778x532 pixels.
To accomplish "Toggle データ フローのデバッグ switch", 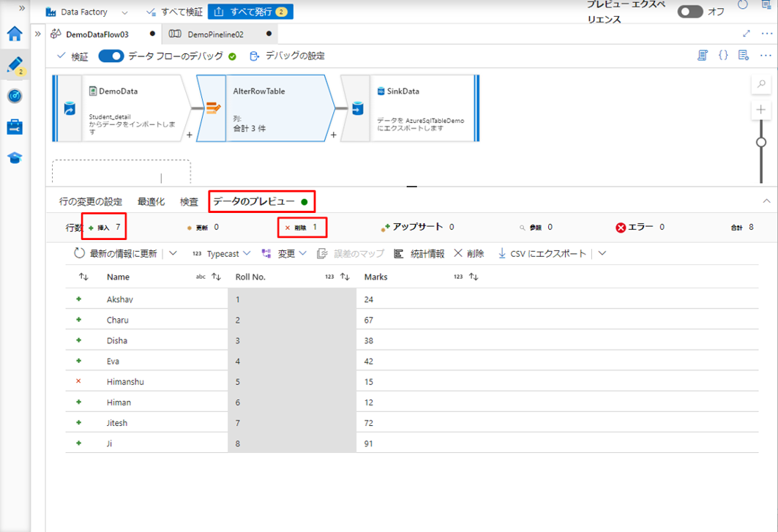I will point(111,56).
